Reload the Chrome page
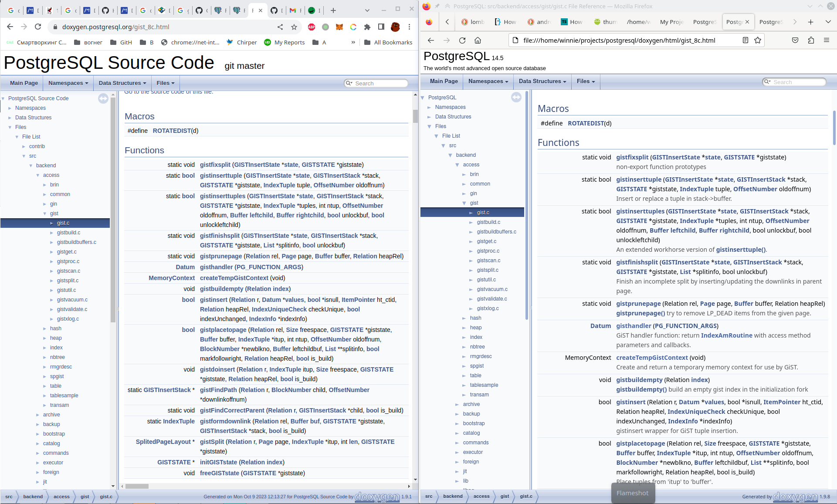This screenshot has width=837, height=504. [38, 27]
